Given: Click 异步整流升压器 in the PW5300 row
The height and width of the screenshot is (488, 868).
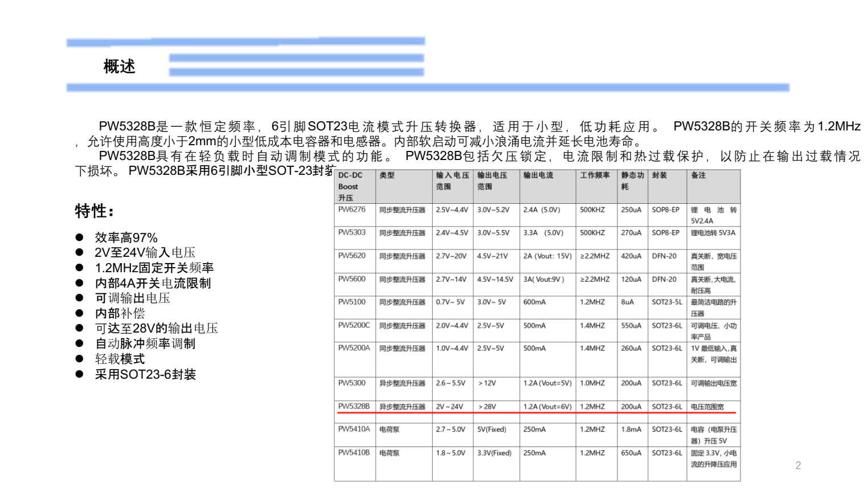Looking at the screenshot, I should pos(403,383).
